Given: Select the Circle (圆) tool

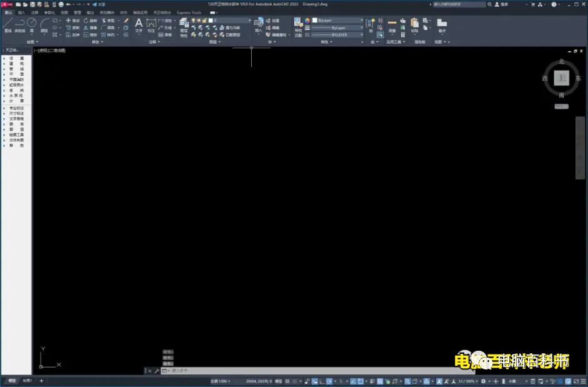Looking at the screenshot, I should 32,25.
